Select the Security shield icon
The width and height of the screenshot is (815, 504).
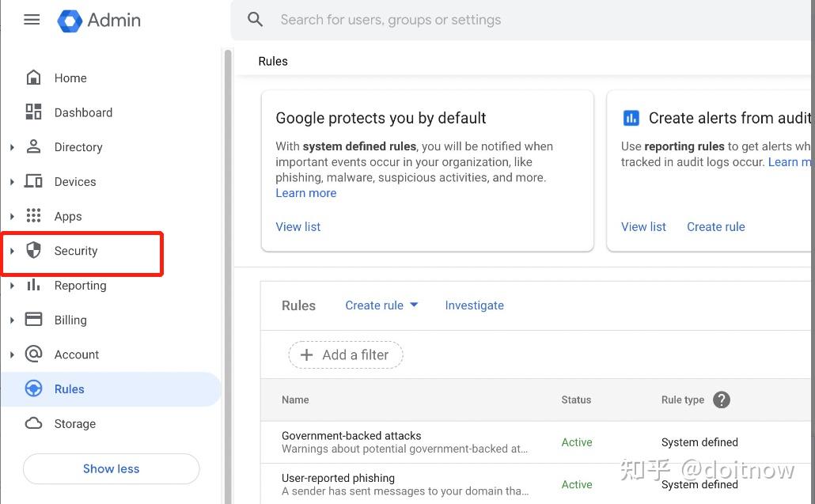pyautogui.click(x=33, y=250)
